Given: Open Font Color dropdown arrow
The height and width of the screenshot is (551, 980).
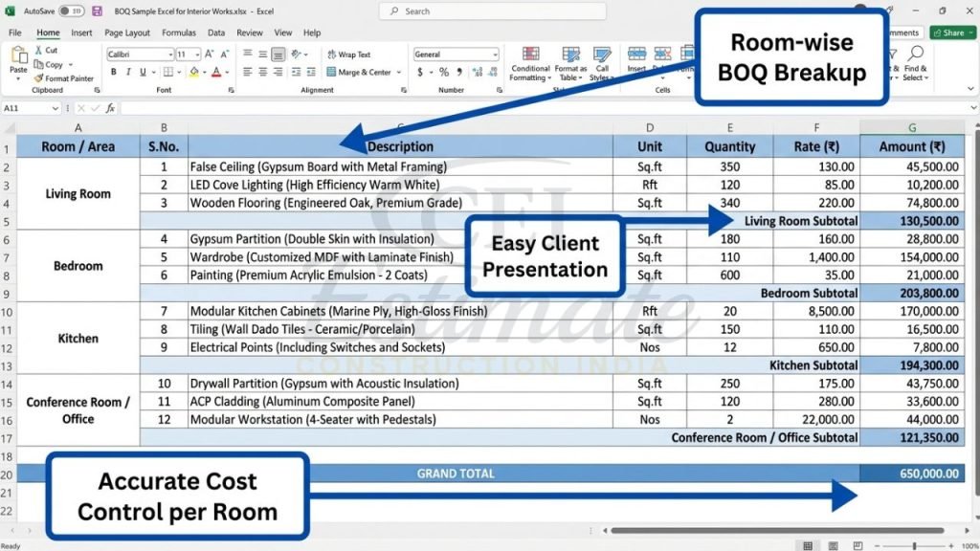Looking at the screenshot, I should 227,73.
